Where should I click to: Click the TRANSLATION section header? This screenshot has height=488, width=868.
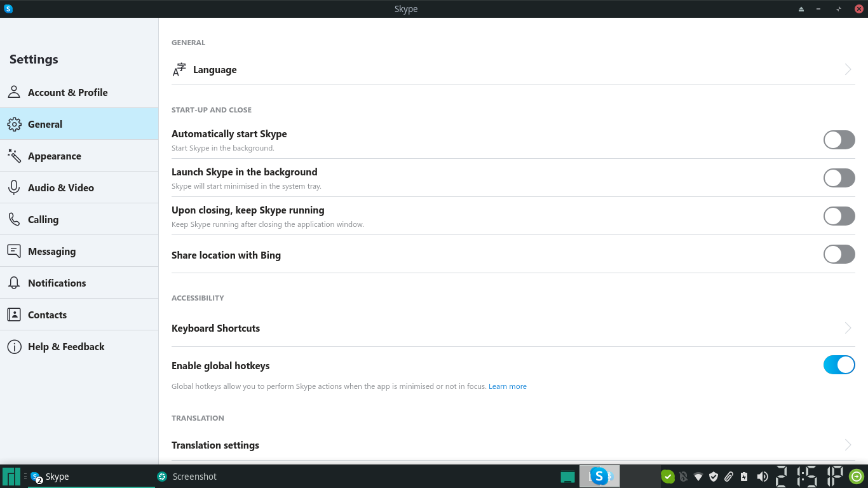(198, 418)
